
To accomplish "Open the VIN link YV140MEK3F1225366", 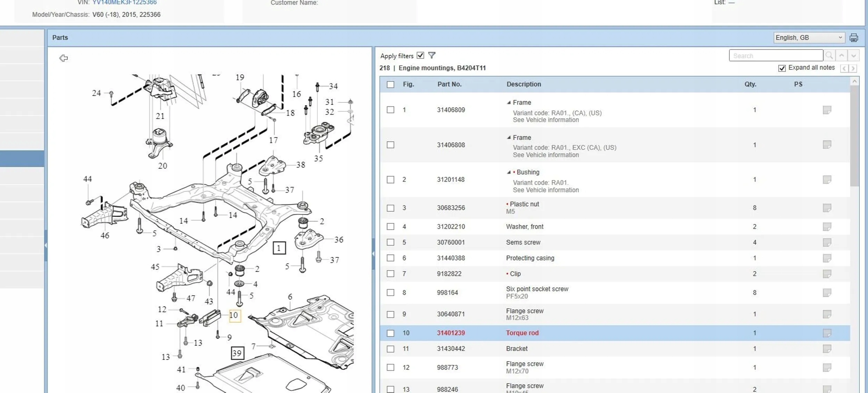I will (x=124, y=2).
